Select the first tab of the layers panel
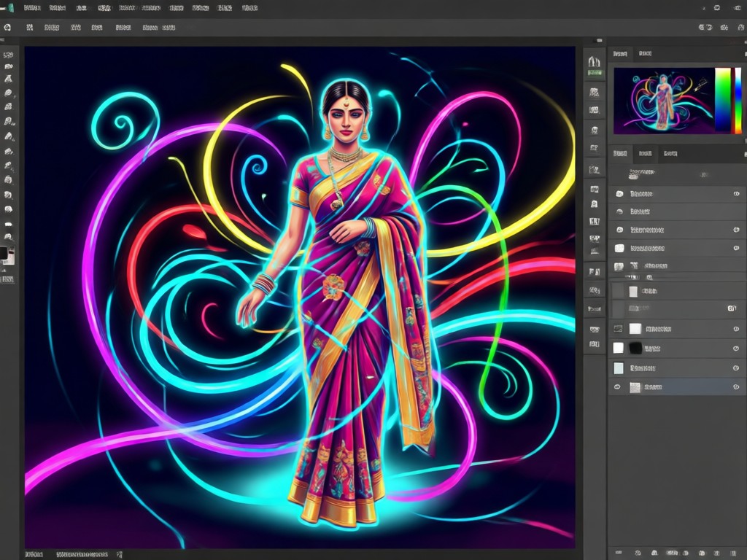 [x=620, y=153]
